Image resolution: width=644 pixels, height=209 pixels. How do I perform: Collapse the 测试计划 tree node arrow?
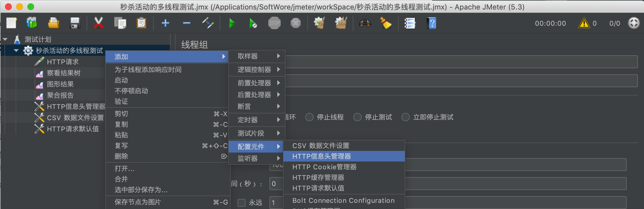pyautogui.click(x=5, y=39)
